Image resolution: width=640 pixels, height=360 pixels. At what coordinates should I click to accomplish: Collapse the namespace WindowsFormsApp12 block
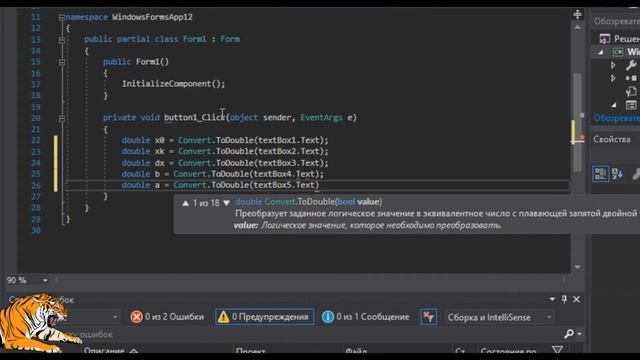62,17
